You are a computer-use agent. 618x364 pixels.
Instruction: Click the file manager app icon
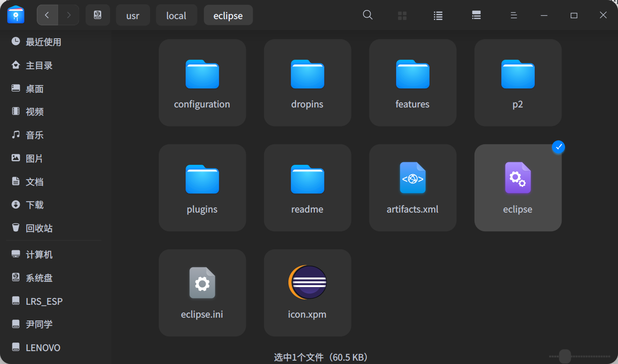(16, 15)
